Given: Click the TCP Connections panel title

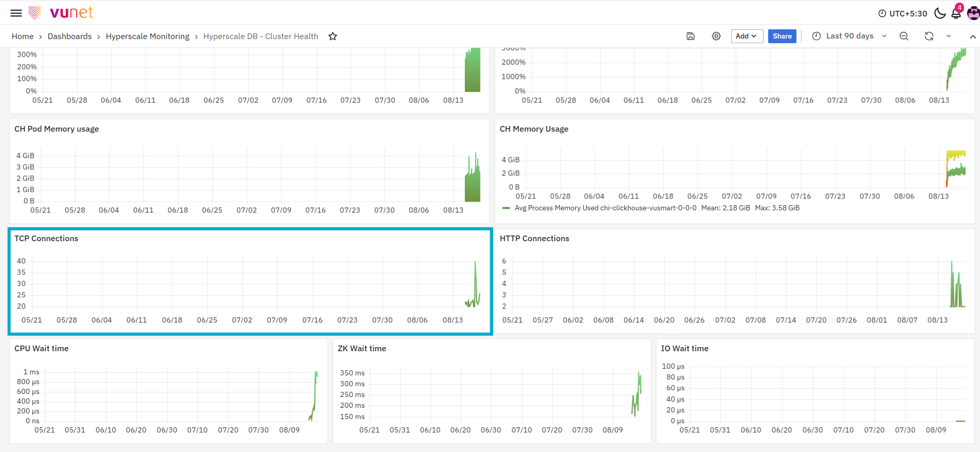Looking at the screenshot, I should 46,239.
